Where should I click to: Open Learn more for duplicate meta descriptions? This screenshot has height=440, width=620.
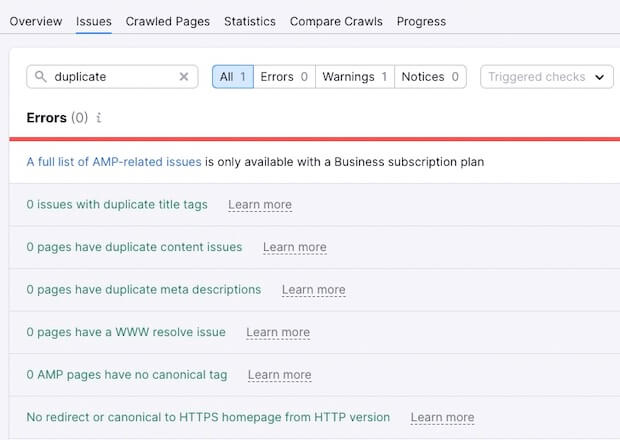[x=314, y=290]
